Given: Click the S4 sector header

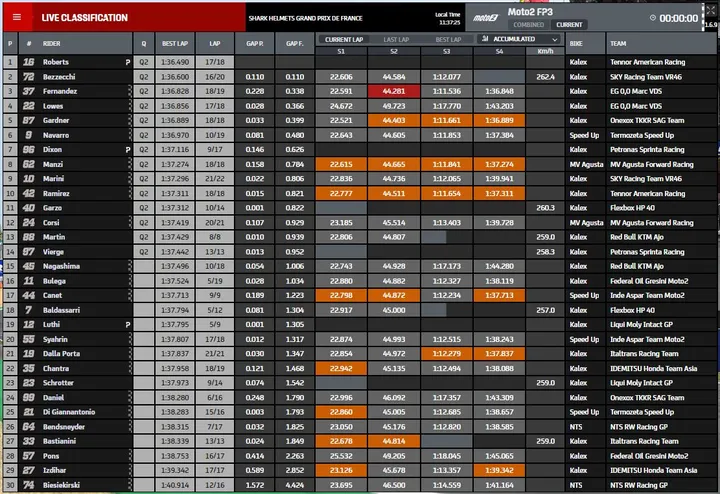Looking at the screenshot, I should 499,51.
